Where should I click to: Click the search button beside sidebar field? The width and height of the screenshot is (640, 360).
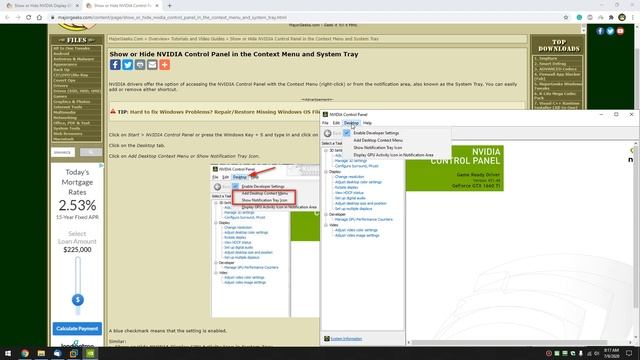point(91,152)
